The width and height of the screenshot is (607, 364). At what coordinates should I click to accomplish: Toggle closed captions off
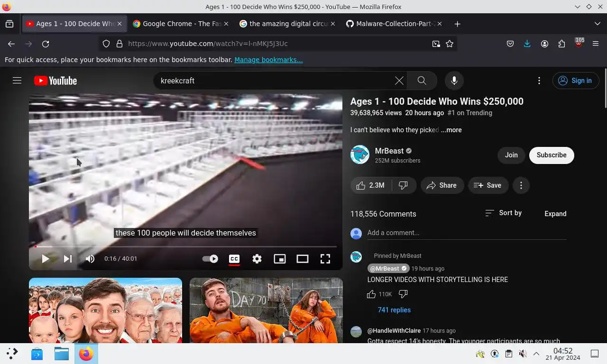tap(234, 259)
